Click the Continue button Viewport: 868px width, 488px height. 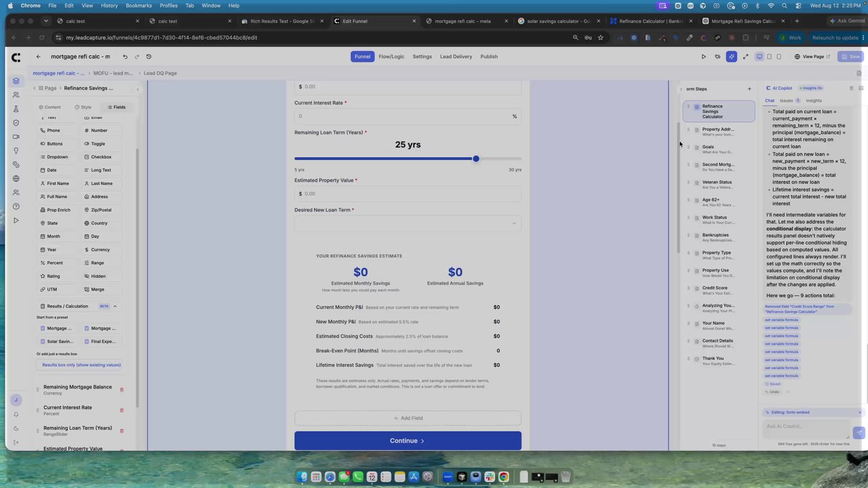pos(408,441)
